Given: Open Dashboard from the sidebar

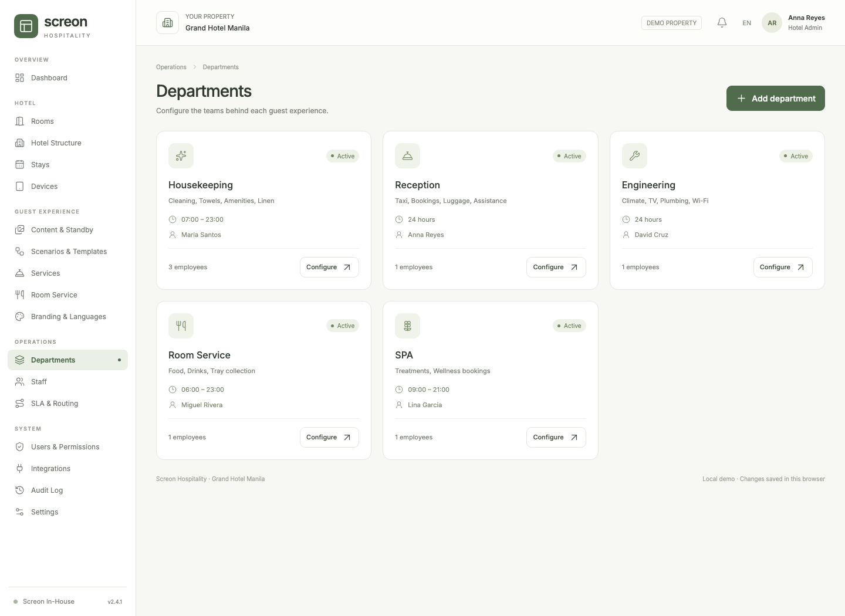Looking at the screenshot, I should 67,78.
